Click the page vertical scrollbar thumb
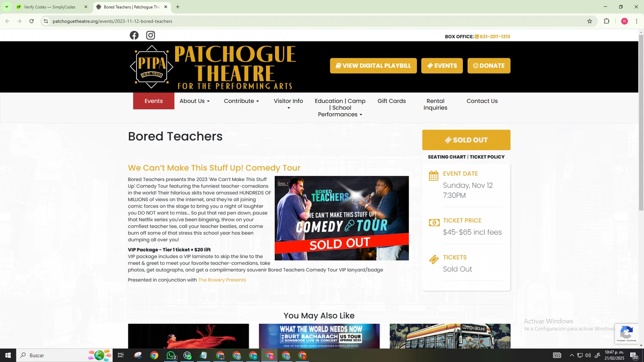This screenshot has width=644, height=362. tap(641, 122)
